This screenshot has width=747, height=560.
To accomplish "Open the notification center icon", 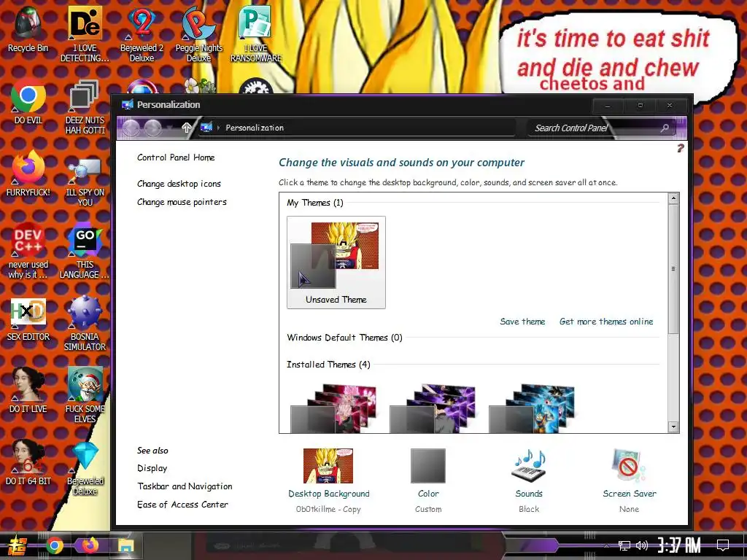I will tap(723, 545).
